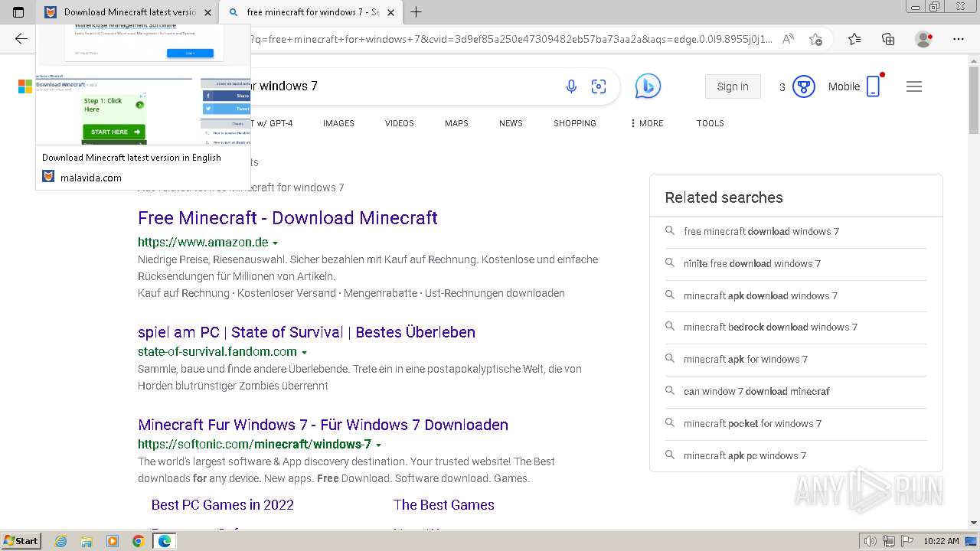Open State of Survival ad link
Image resolution: width=980 pixels, height=551 pixels.
click(306, 332)
